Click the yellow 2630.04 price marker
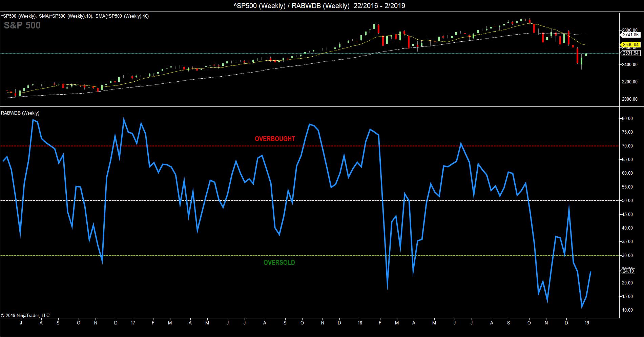 tap(630, 44)
